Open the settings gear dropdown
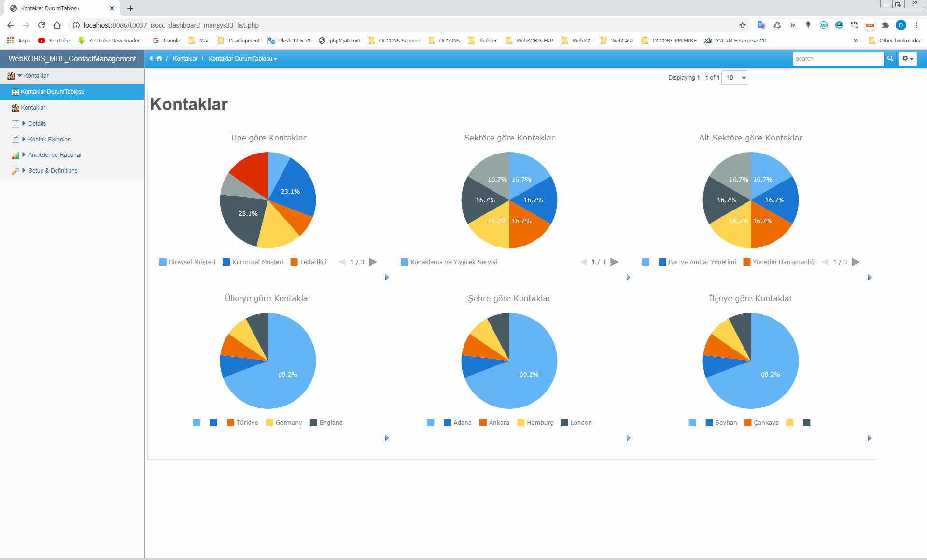This screenshot has width=927, height=560. (908, 58)
